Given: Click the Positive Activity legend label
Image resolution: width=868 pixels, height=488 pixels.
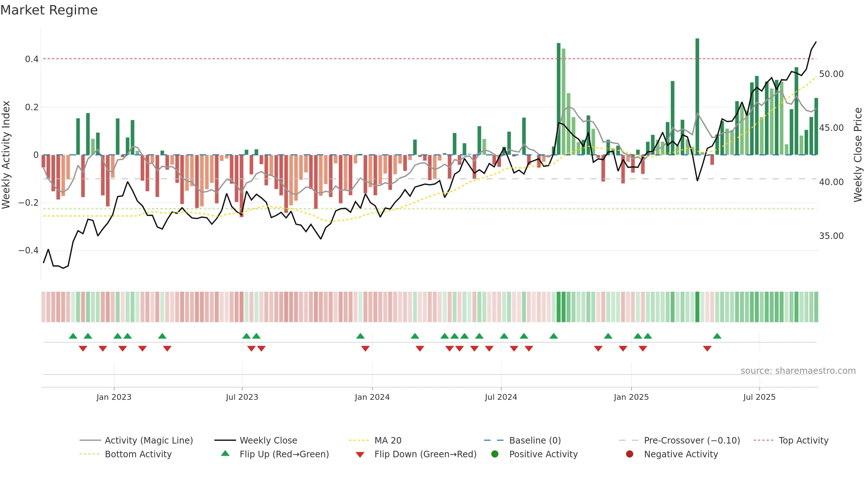Looking at the screenshot, I should click(544, 454).
